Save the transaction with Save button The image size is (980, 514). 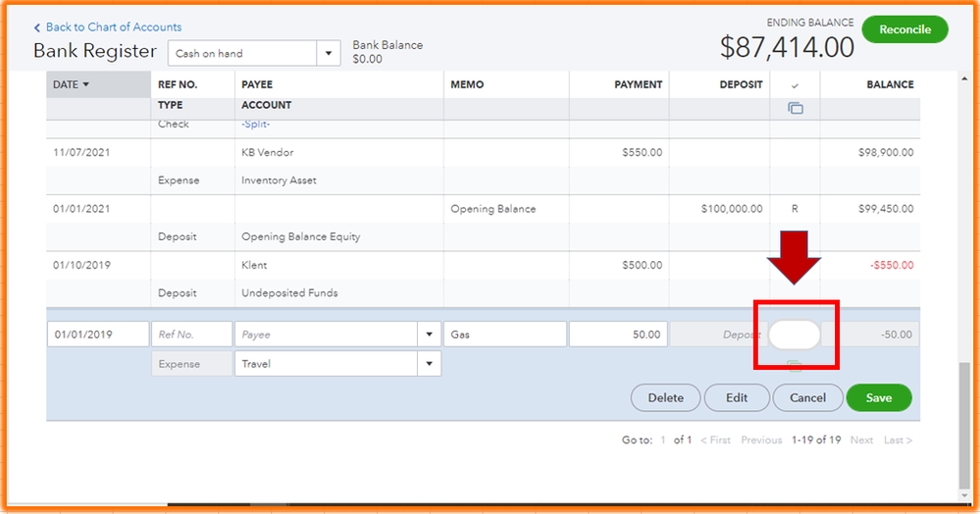click(x=879, y=397)
